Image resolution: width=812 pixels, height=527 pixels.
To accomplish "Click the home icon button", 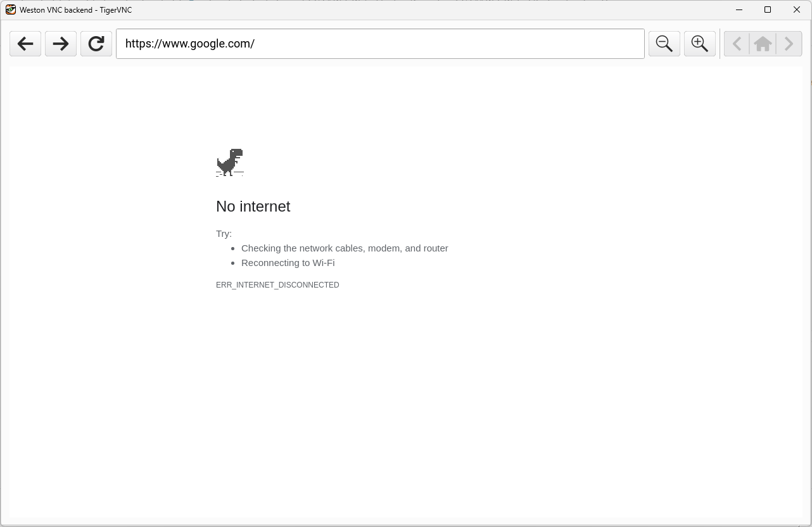I will (763, 44).
